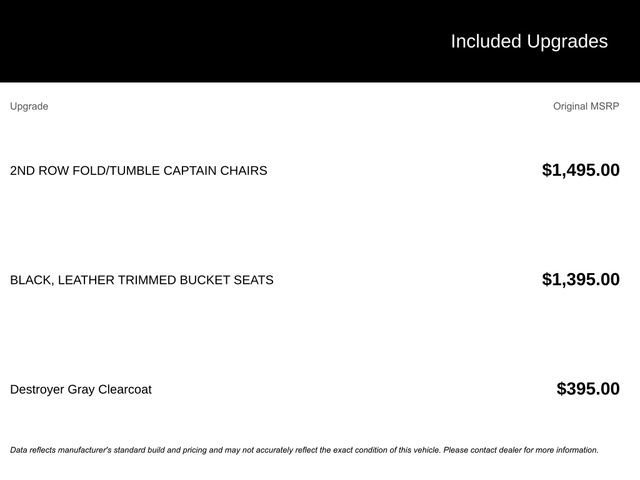The height and width of the screenshot is (480, 640).
Task: Click the $1,395.00 price
Action: pos(580,280)
